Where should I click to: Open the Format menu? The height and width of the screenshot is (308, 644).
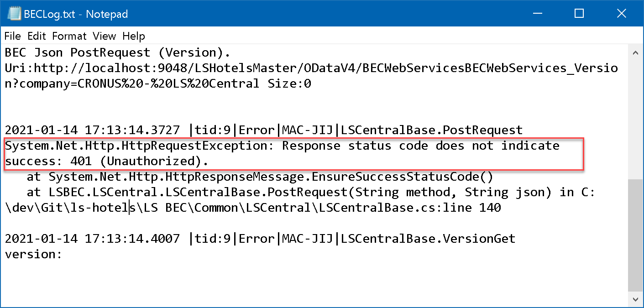69,36
